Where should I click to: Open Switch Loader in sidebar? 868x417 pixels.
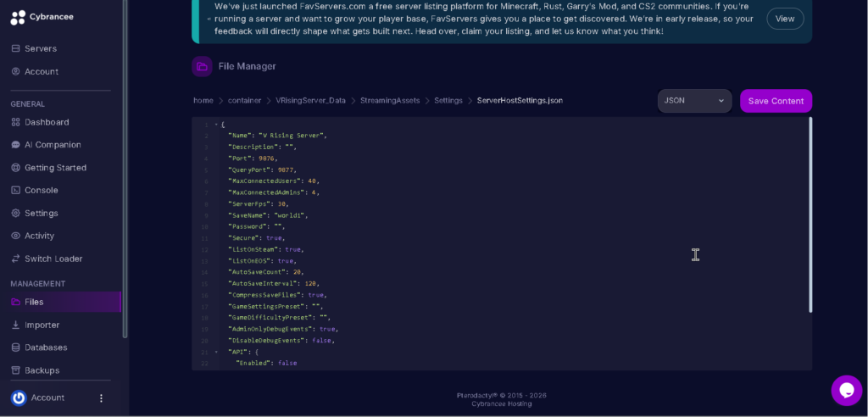pos(53,259)
